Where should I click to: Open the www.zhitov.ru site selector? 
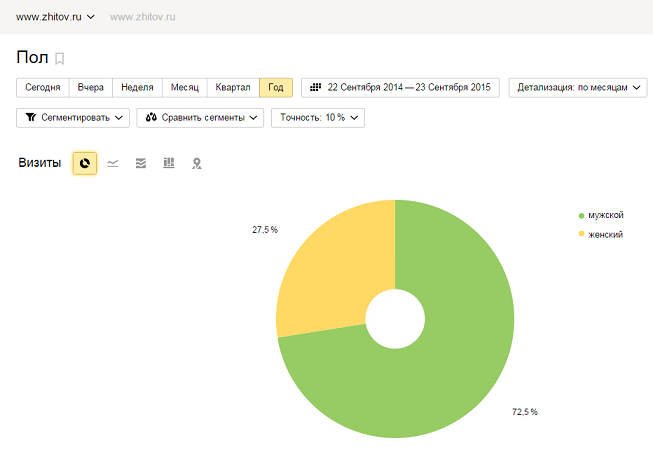point(55,17)
